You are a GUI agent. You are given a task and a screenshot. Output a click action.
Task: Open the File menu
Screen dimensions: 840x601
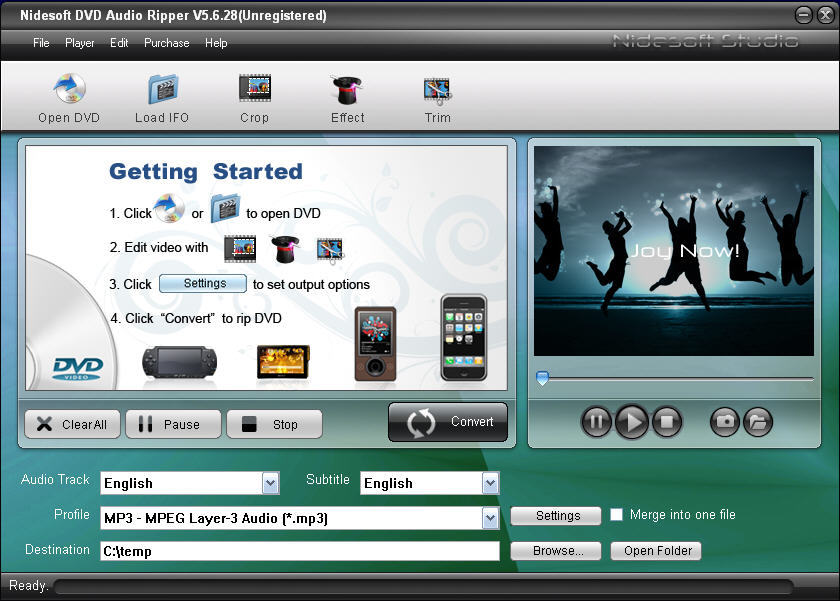pos(41,43)
